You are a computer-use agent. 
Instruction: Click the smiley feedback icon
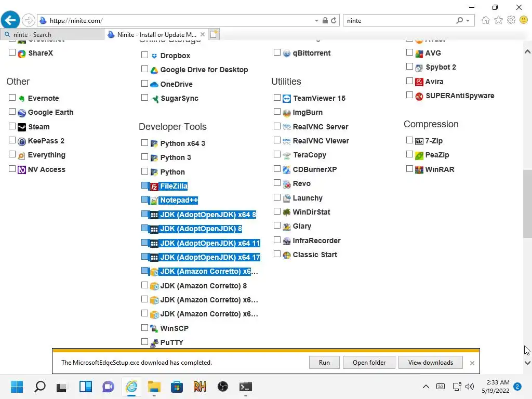point(524,20)
